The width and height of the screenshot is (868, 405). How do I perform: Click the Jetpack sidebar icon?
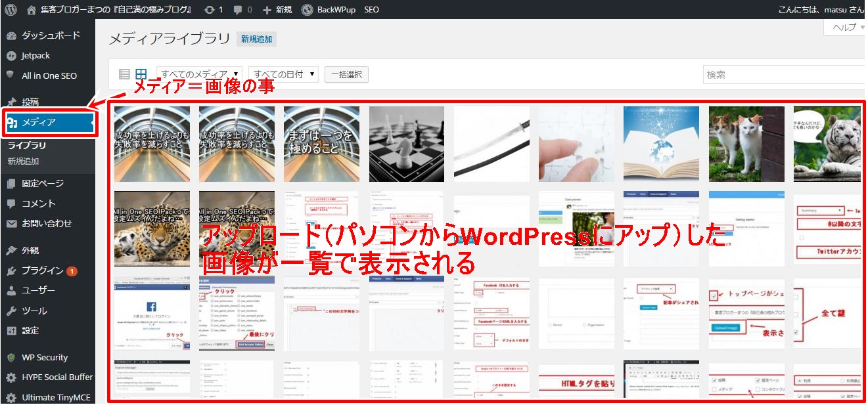tap(11, 56)
